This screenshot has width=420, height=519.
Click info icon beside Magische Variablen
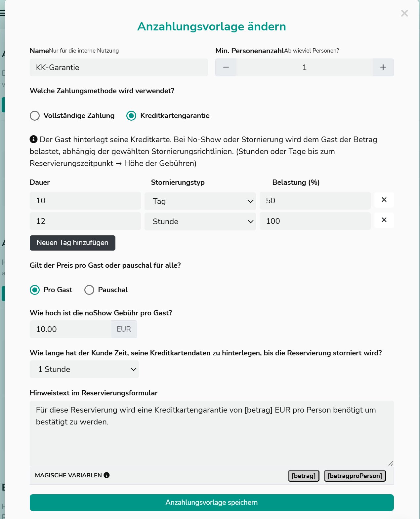pyautogui.click(x=106, y=475)
